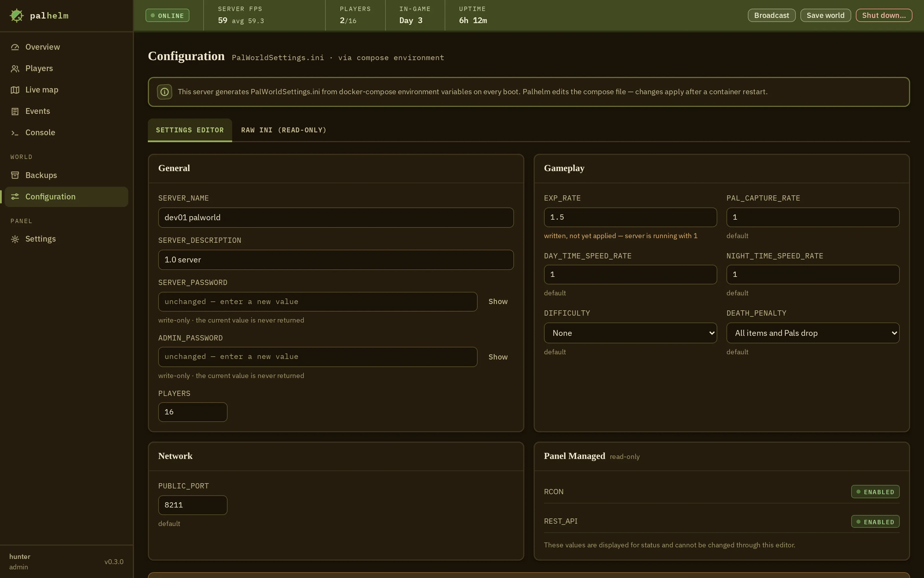
Task: Click the ADMIN_PASSWORD input field
Action: pyautogui.click(x=318, y=357)
